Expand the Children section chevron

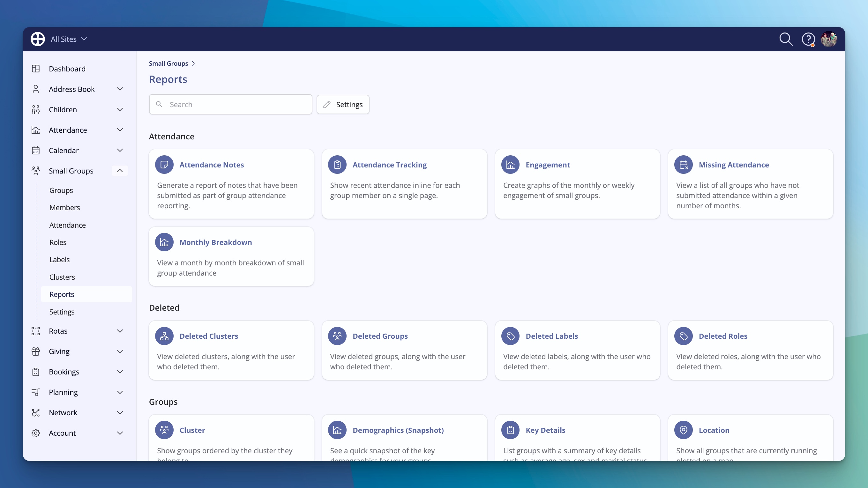(120, 109)
